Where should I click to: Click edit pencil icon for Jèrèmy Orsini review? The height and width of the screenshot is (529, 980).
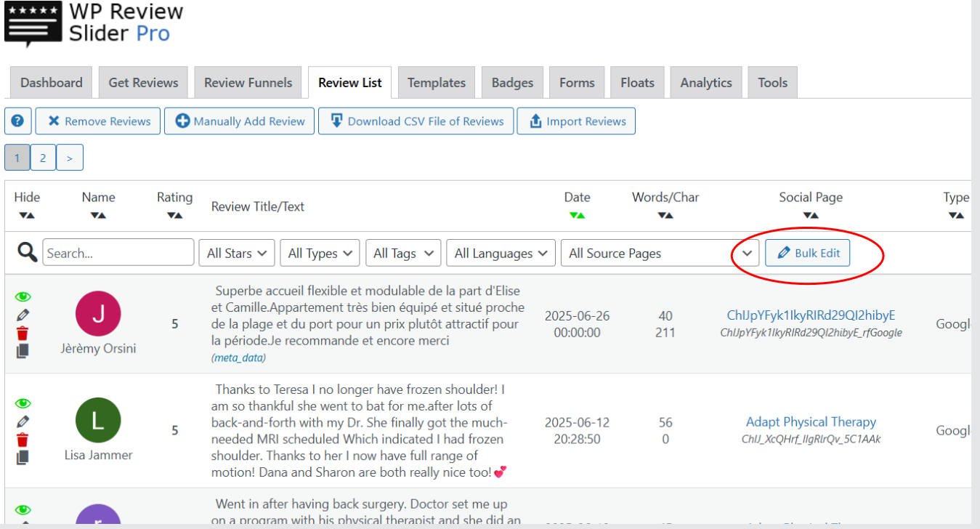click(23, 315)
